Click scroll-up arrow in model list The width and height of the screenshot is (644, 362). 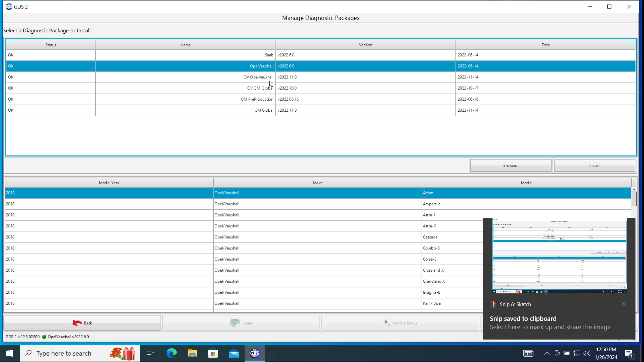[634, 190]
